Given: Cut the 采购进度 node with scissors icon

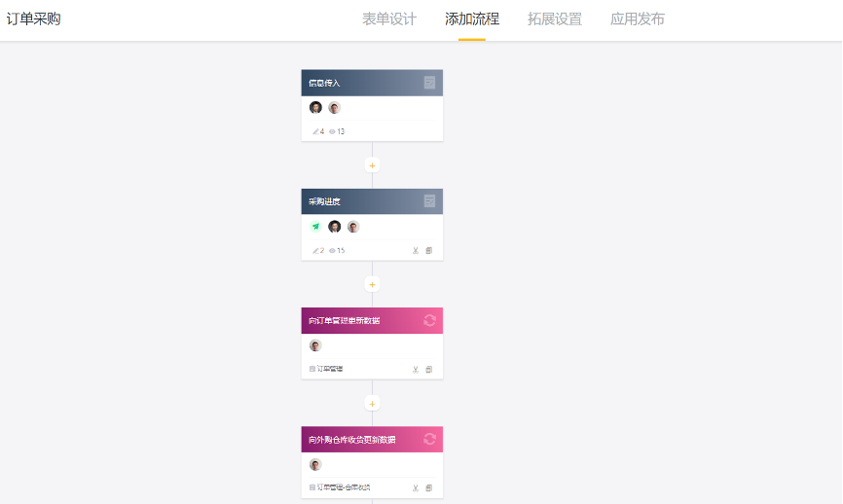Looking at the screenshot, I should (416, 250).
